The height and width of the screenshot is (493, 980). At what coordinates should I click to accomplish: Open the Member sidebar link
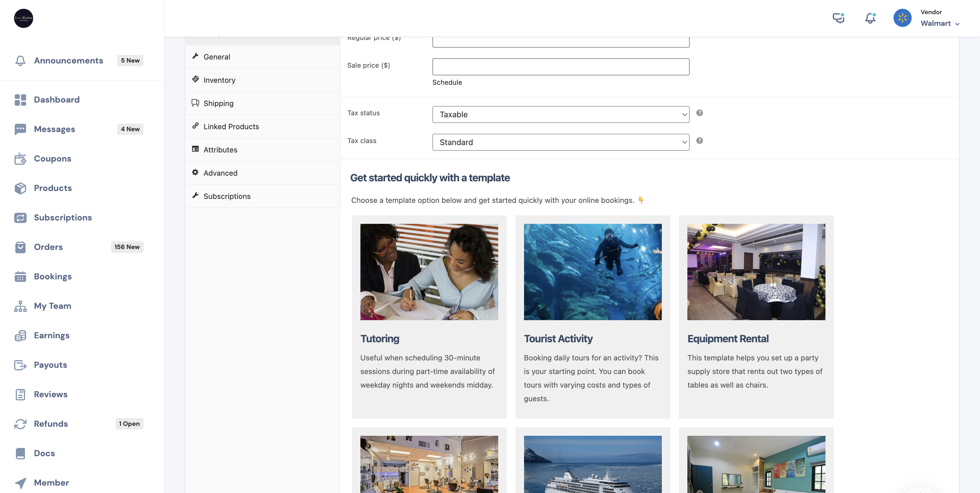tap(51, 483)
